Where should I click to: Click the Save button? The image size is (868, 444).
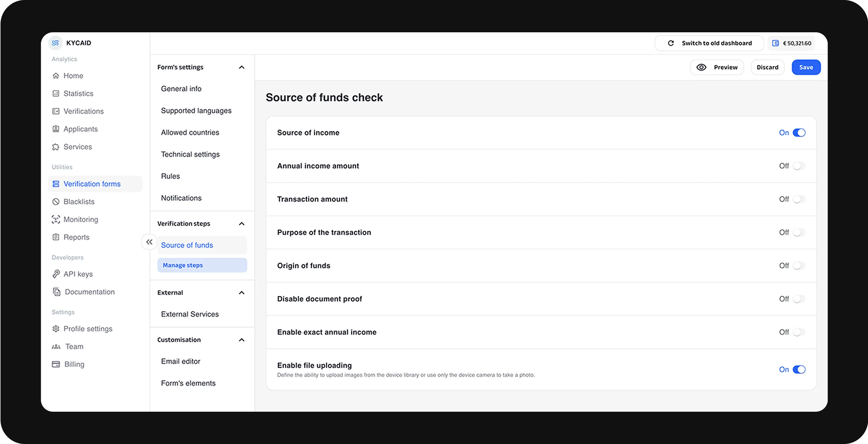[806, 67]
